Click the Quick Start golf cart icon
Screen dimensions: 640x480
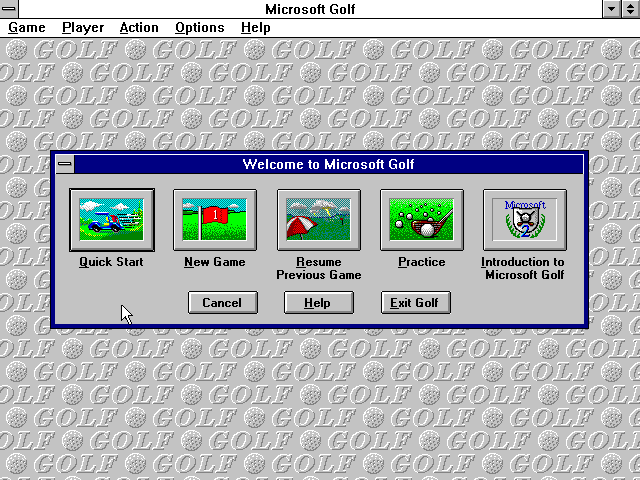click(111, 220)
